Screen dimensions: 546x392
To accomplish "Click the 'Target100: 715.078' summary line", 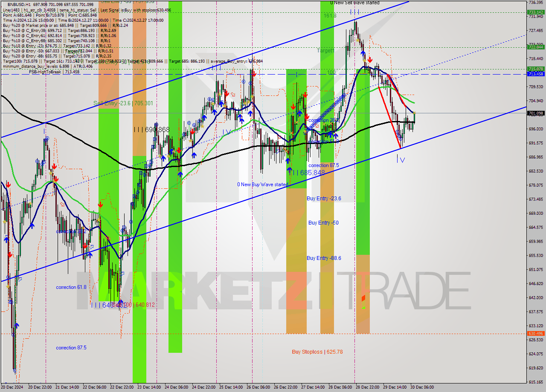I will point(133,61).
